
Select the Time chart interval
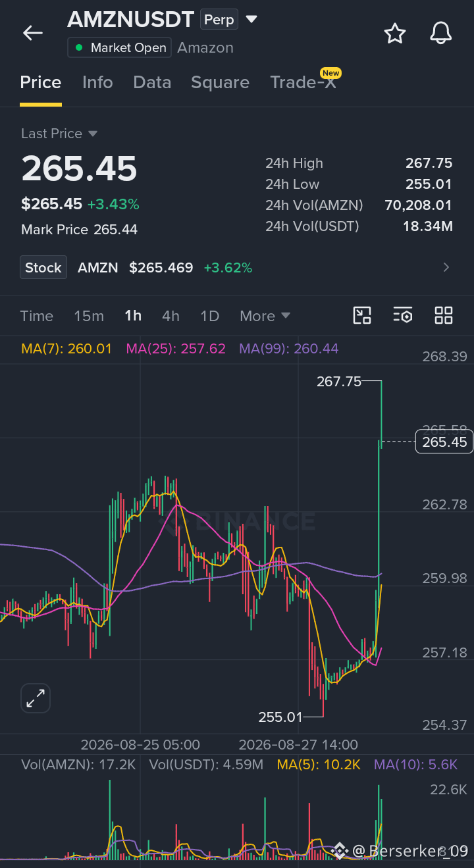[37, 316]
